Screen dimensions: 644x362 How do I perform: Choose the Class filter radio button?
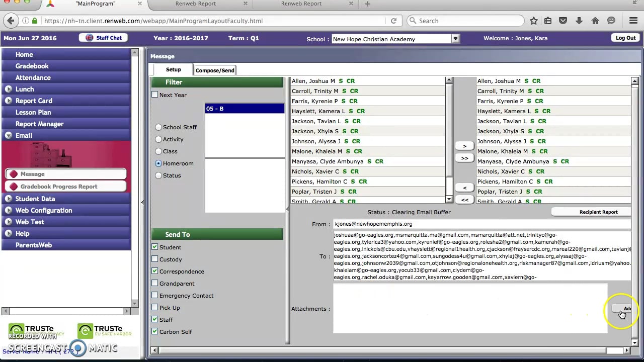coord(158,151)
